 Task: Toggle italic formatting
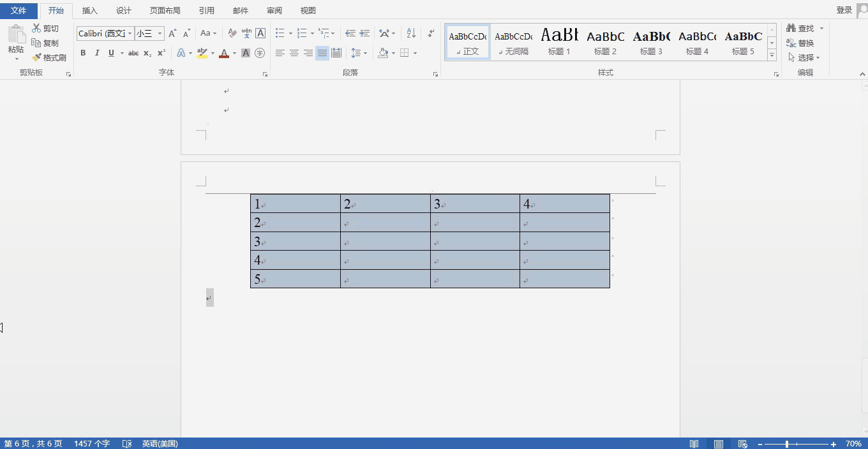pyautogui.click(x=97, y=53)
